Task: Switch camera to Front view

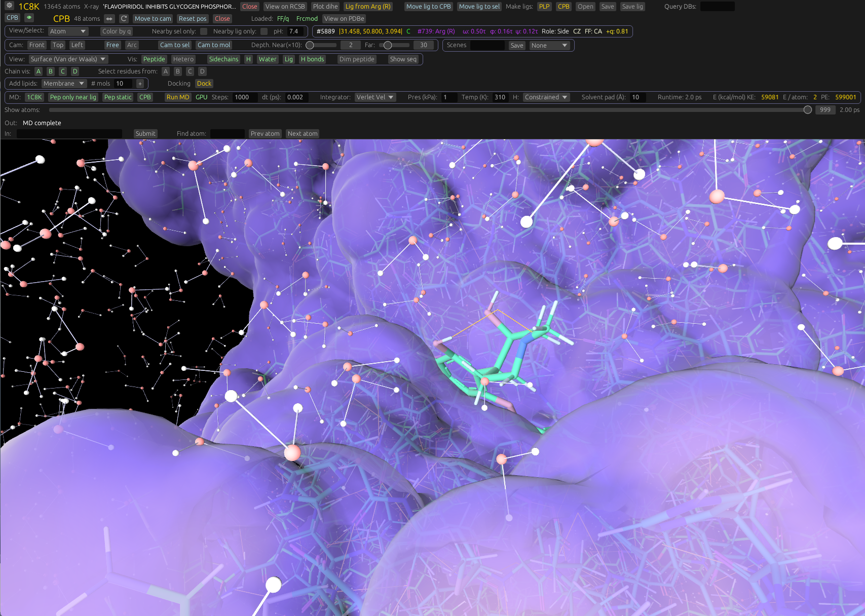Action: 37,45
